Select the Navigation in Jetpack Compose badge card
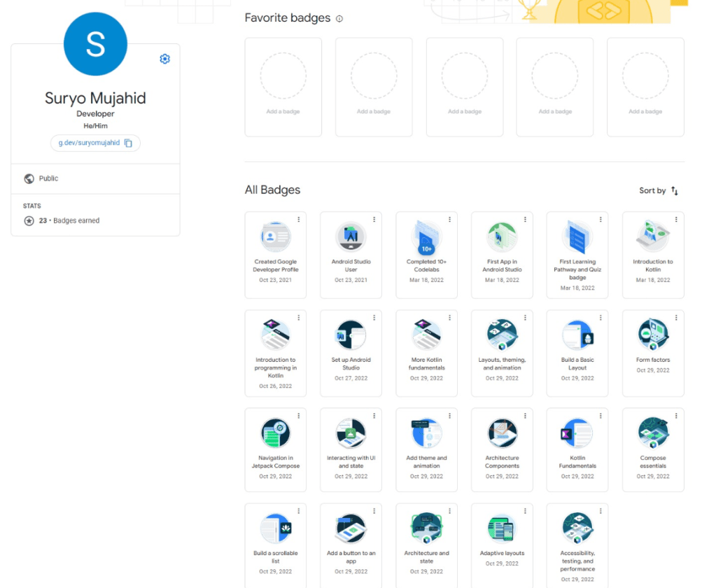Screen dimensions: 716x588 click(275, 449)
